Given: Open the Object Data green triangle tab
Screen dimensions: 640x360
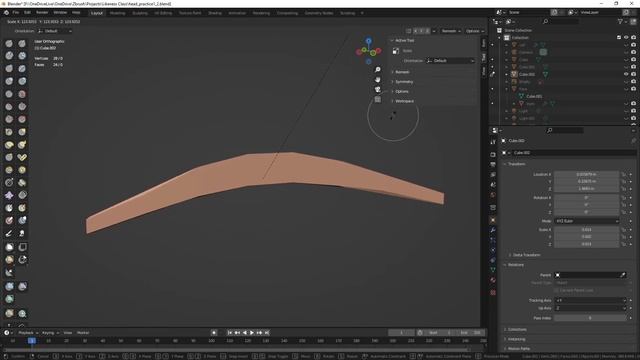Looking at the screenshot, I should click(493, 270).
